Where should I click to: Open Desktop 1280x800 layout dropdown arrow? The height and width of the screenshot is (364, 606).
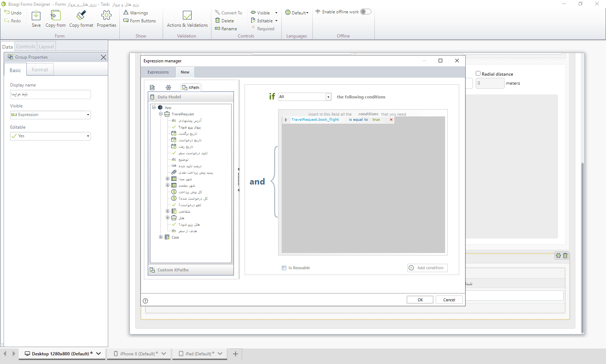point(98,354)
